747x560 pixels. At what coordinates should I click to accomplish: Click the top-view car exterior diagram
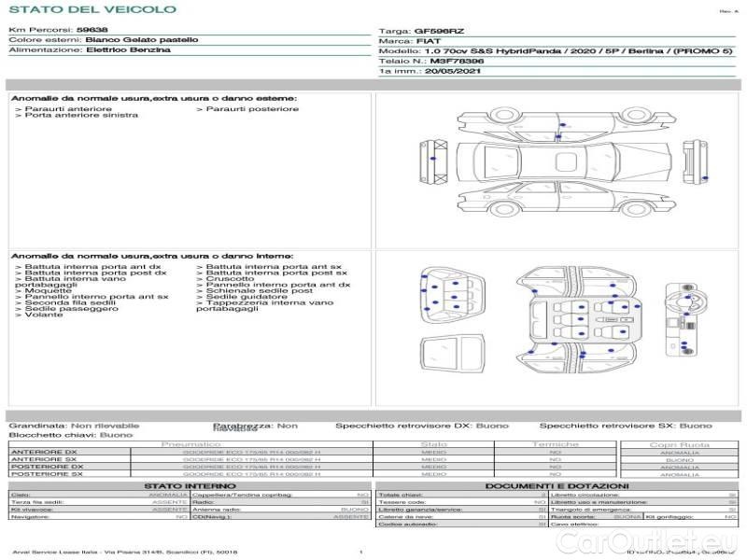coord(557,161)
